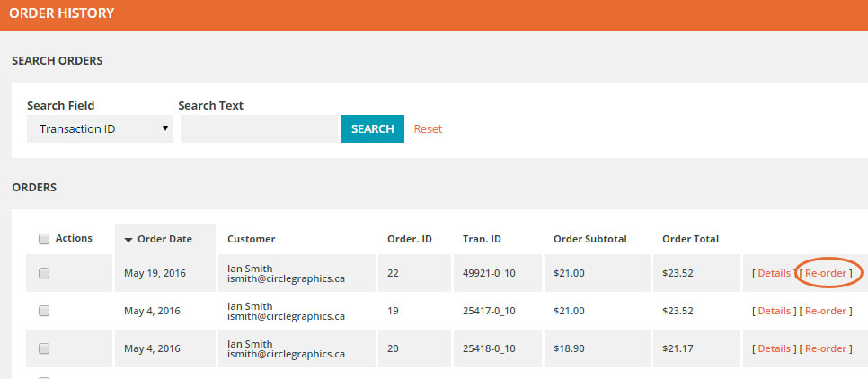
Task: Toggle the select-all Actions checkbox
Action: 44,239
